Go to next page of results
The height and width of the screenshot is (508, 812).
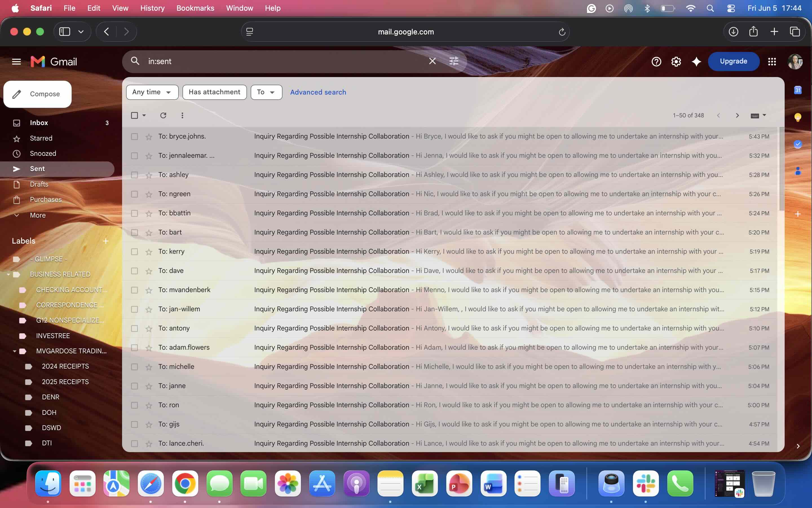coord(737,115)
